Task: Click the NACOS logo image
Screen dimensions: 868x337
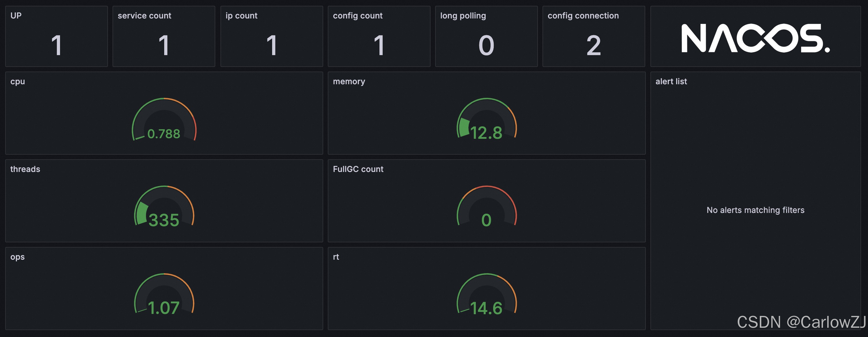Action: point(755,38)
